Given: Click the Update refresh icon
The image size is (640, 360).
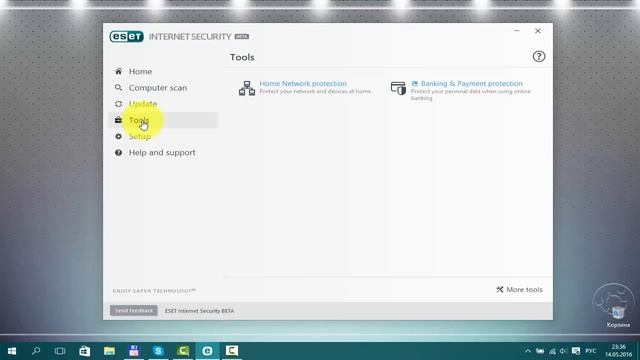Looking at the screenshot, I should pos(118,104).
